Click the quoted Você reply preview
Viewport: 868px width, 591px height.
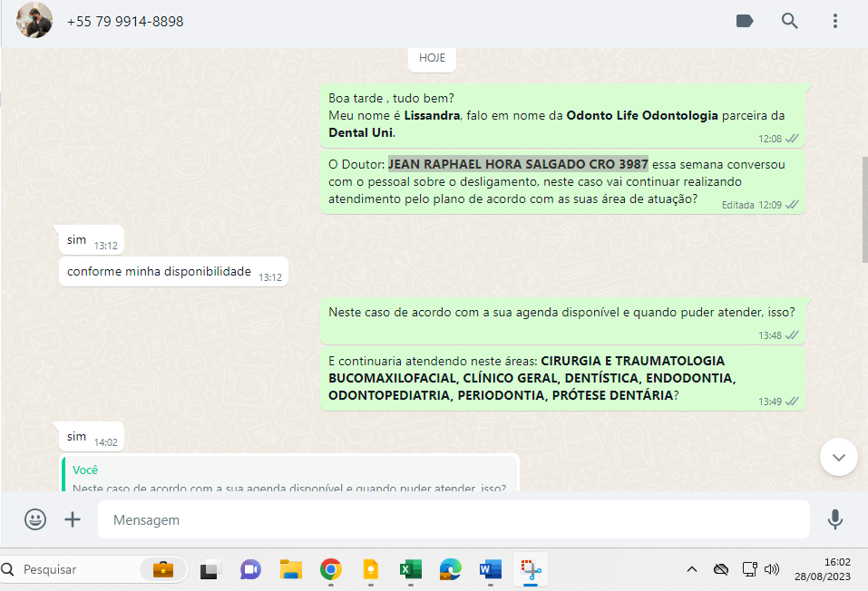tap(289, 475)
